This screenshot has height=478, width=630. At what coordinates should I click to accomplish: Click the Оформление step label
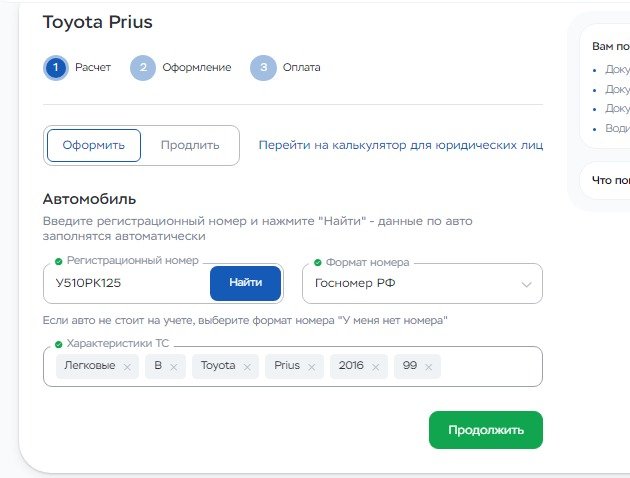click(197, 67)
